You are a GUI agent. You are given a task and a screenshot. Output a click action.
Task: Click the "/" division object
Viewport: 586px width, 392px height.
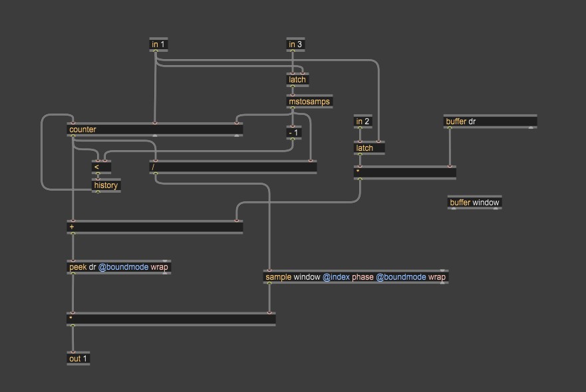(233, 167)
